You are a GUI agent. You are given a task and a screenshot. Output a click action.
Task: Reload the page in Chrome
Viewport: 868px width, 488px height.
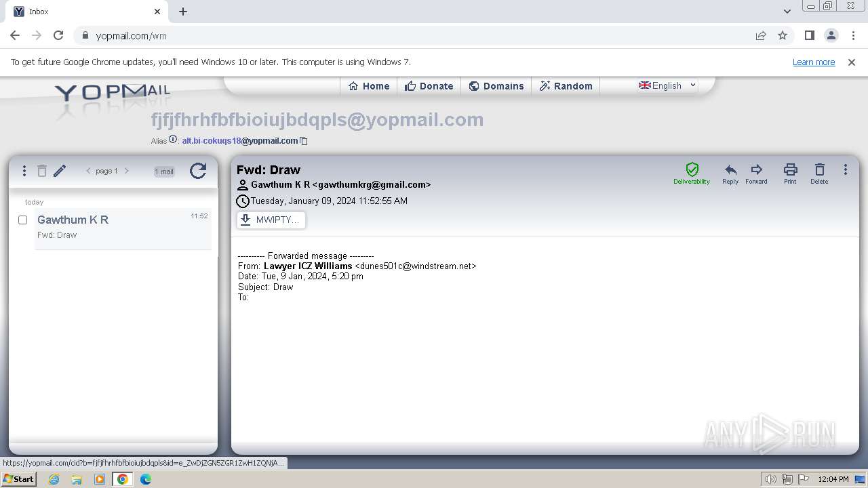[x=58, y=35]
